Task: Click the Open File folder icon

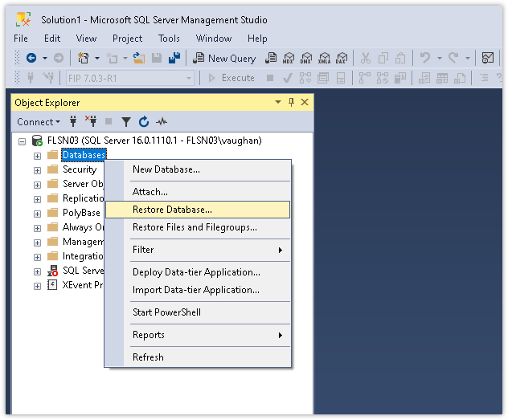Action: [139, 59]
